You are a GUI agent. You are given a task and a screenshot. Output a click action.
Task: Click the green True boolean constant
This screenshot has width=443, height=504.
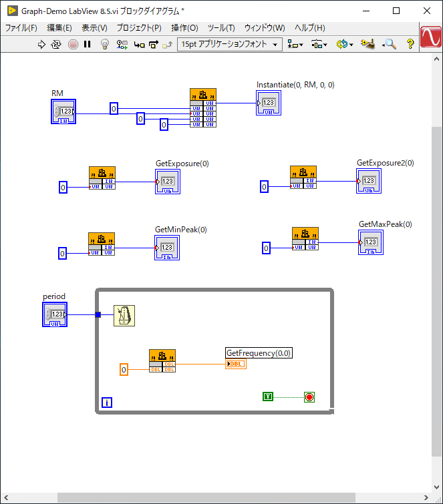pyautogui.click(x=268, y=397)
